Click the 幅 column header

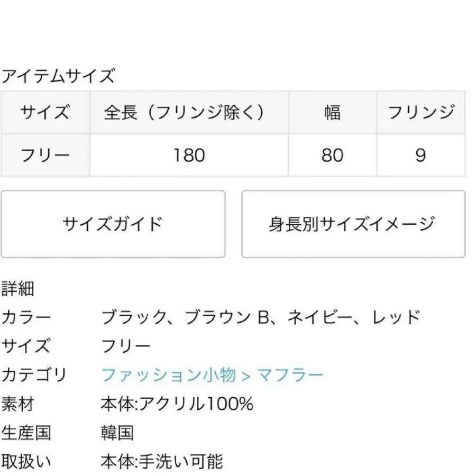point(332,113)
